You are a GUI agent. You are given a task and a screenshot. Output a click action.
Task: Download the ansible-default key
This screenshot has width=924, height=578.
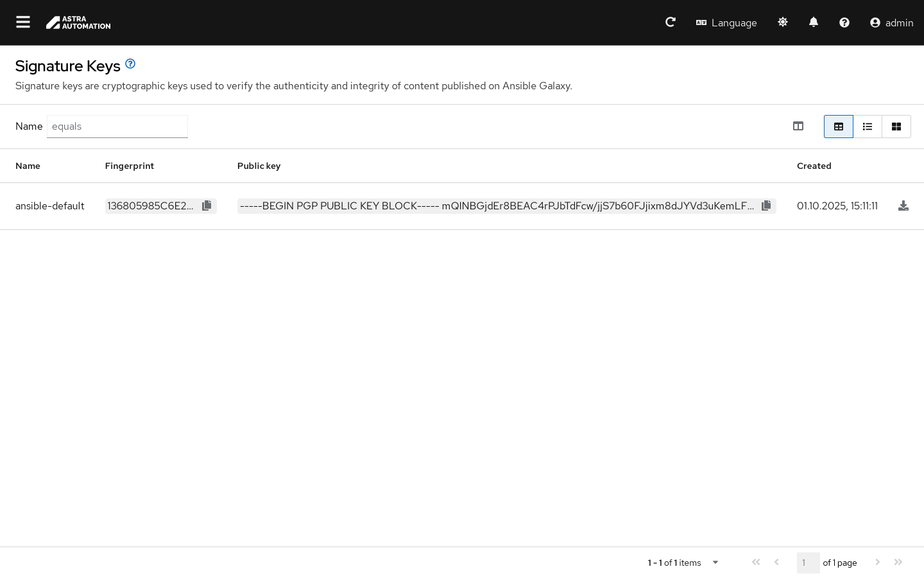point(903,206)
